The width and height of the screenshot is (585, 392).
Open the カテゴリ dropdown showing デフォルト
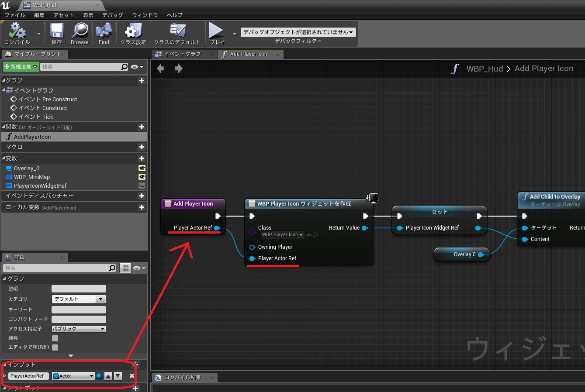[79, 299]
